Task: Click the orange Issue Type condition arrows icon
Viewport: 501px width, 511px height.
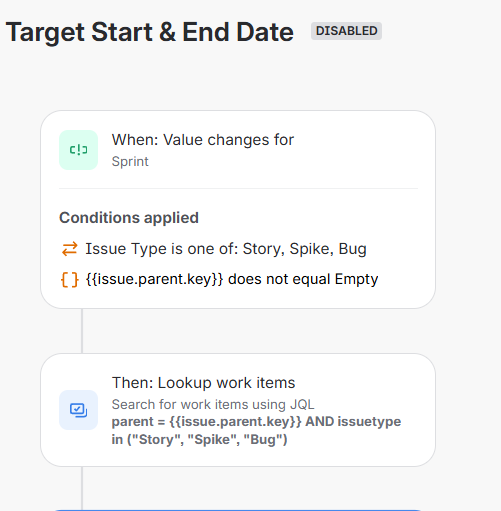Action: point(69,249)
